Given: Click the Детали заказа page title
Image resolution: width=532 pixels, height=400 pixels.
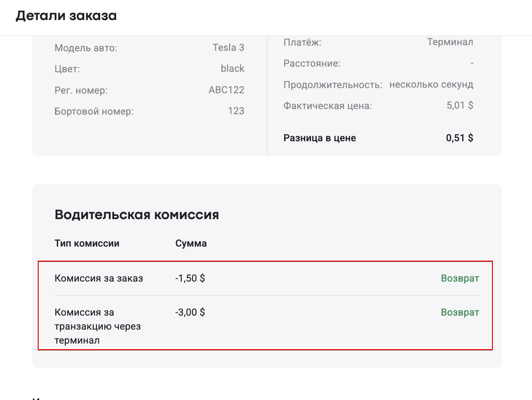Looking at the screenshot, I should click(66, 16).
